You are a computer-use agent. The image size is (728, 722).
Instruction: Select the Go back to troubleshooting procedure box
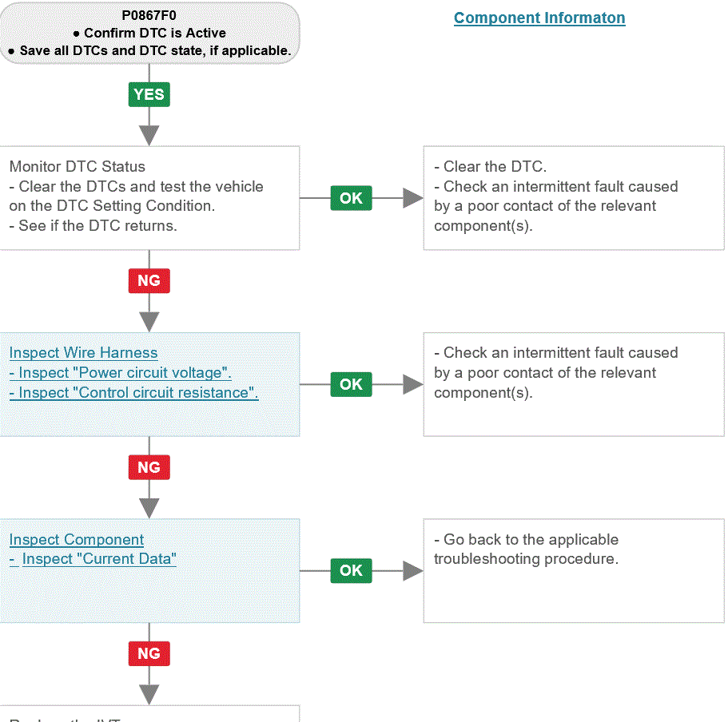pos(574,571)
